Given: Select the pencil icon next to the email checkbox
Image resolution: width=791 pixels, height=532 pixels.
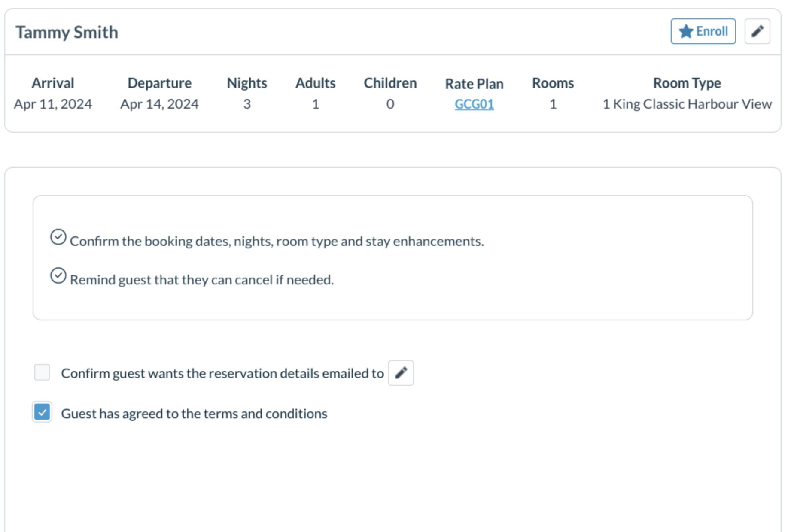Looking at the screenshot, I should (401, 372).
